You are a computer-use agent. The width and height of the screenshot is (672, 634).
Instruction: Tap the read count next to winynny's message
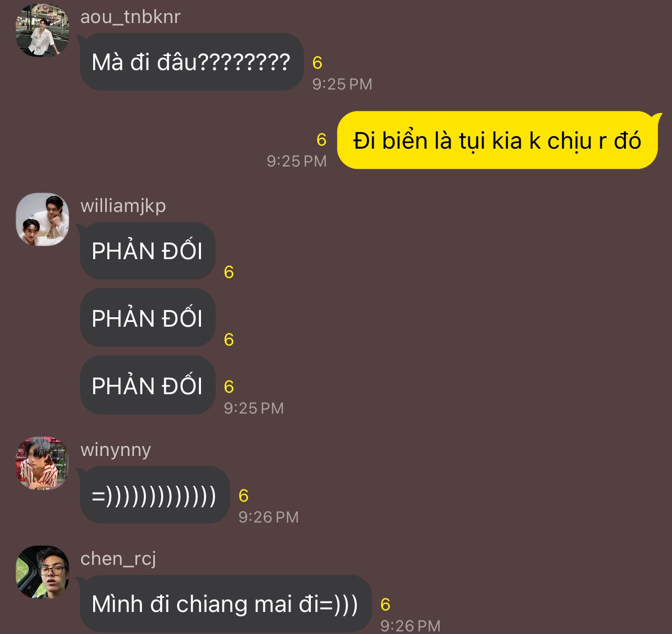[243, 496]
